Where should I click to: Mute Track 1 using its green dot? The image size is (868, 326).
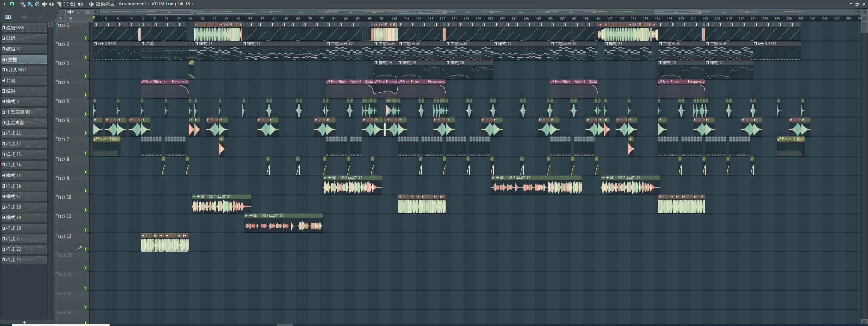pos(85,38)
